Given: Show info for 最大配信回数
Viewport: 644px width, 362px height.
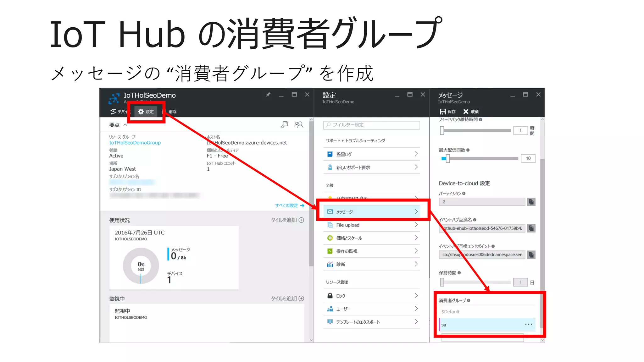Looking at the screenshot, I should click(468, 150).
